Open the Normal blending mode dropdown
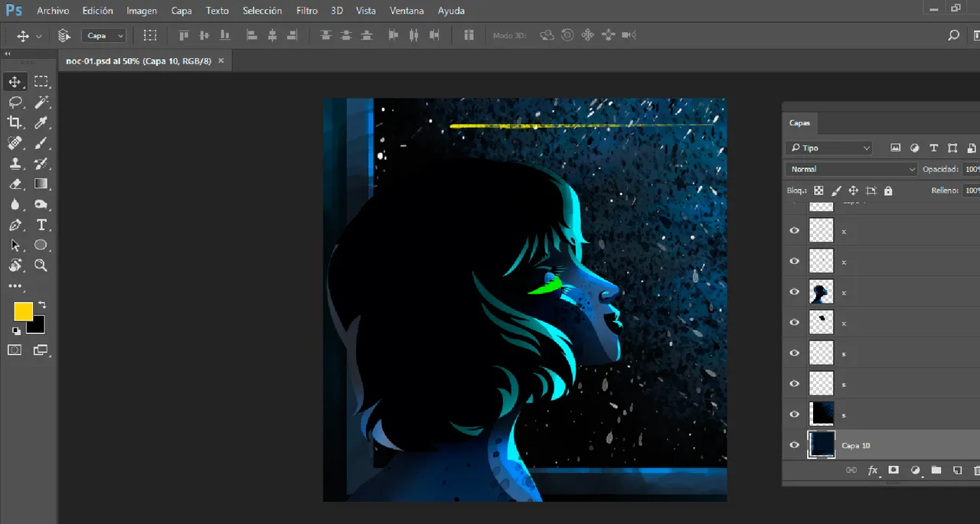Image resolution: width=980 pixels, height=524 pixels. [851, 169]
